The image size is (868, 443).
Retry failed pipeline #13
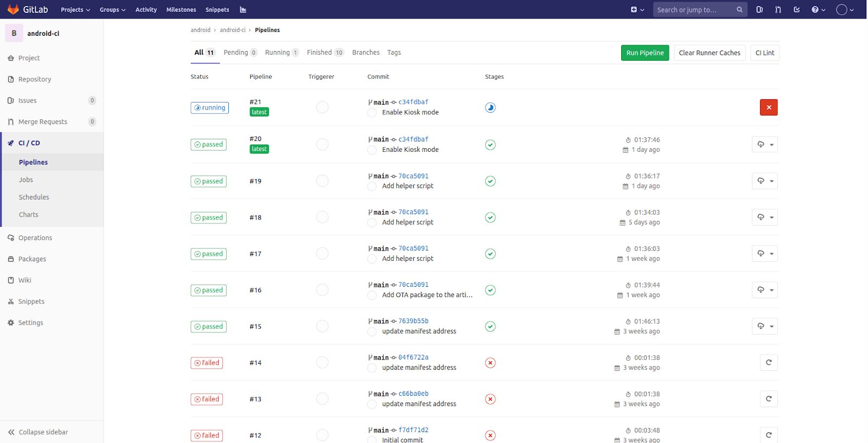coord(769,399)
